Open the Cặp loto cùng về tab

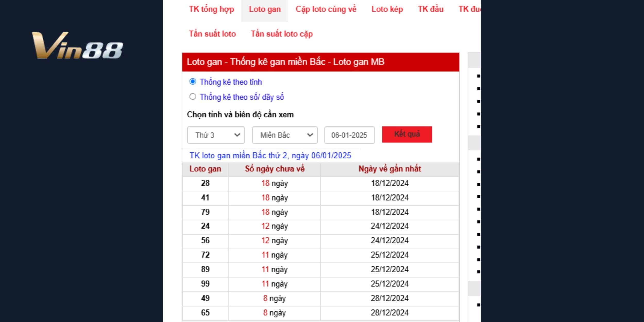[x=326, y=10]
